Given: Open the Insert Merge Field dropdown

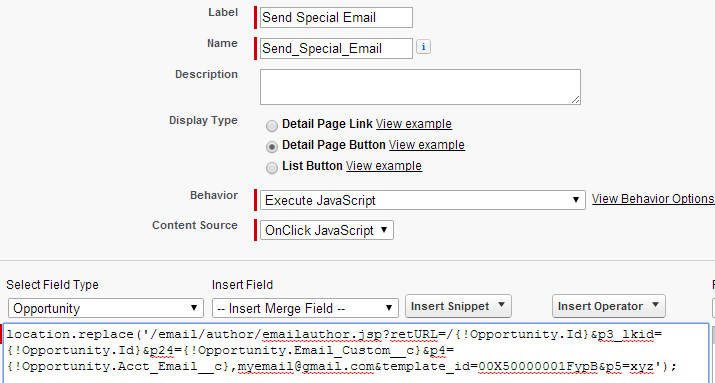Looking at the screenshot, I should point(305,308).
